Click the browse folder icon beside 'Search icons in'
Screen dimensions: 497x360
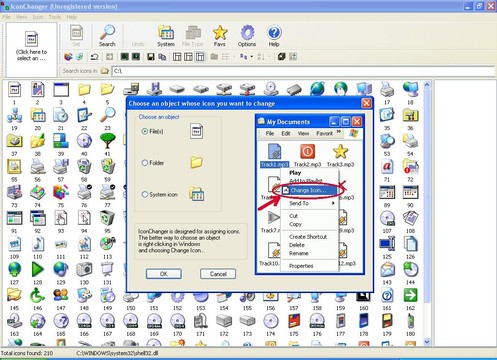tap(105, 71)
